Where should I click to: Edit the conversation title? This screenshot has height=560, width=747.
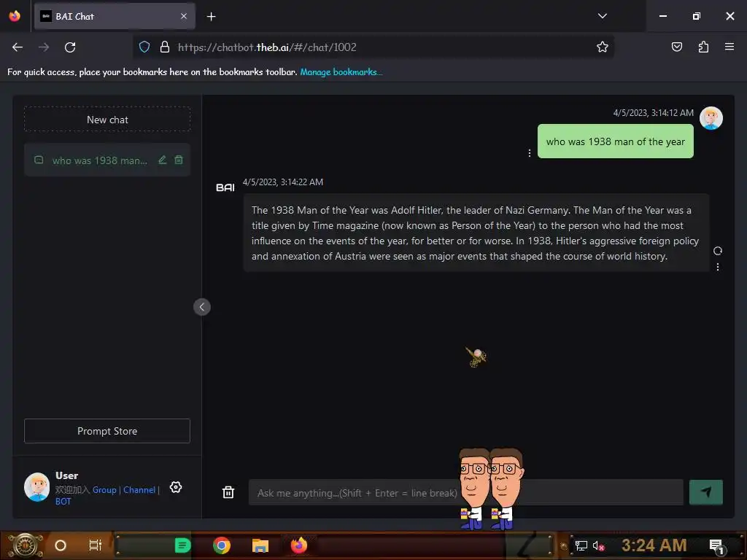click(163, 160)
